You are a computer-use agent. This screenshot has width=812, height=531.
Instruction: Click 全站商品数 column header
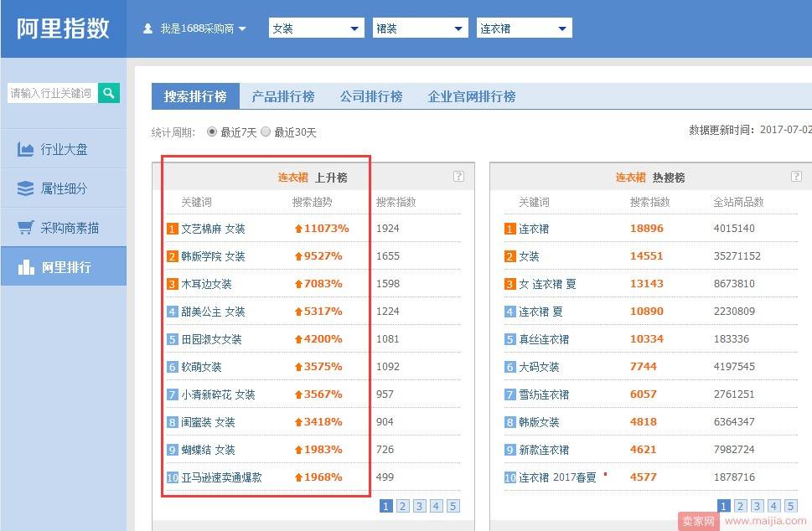coord(738,202)
